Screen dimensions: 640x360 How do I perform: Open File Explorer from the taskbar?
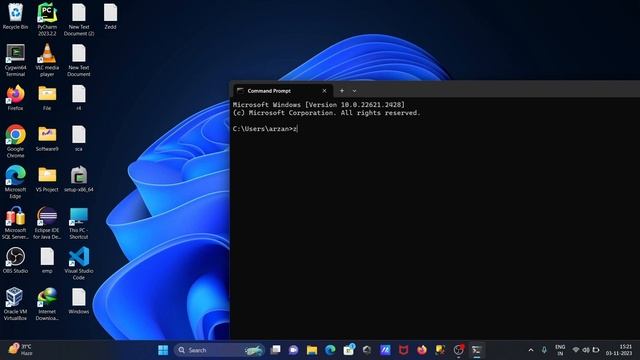(312, 350)
